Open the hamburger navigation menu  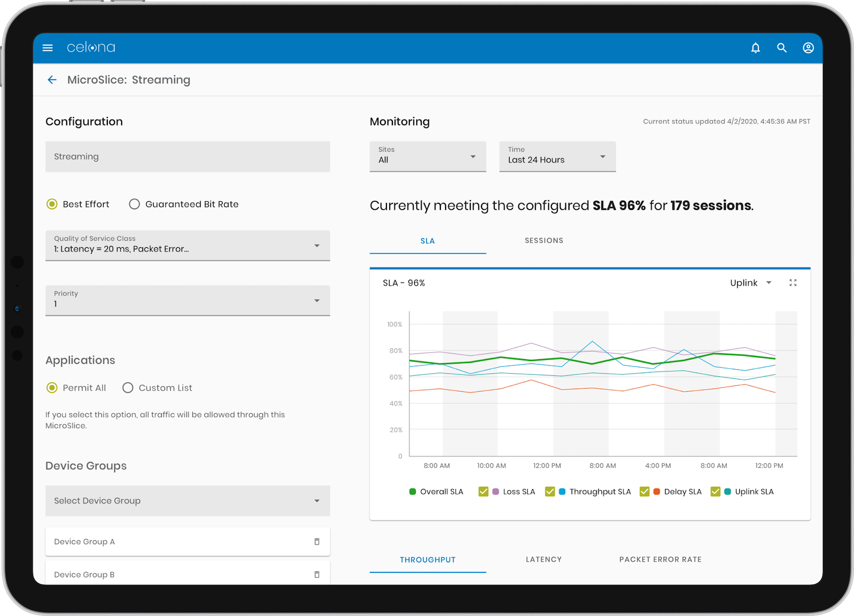(48, 48)
